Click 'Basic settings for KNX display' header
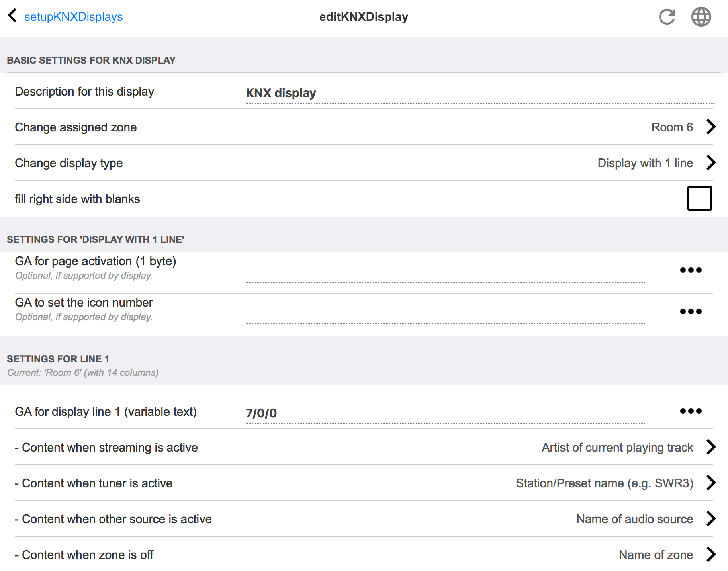728x571 pixels. (91, 60)
